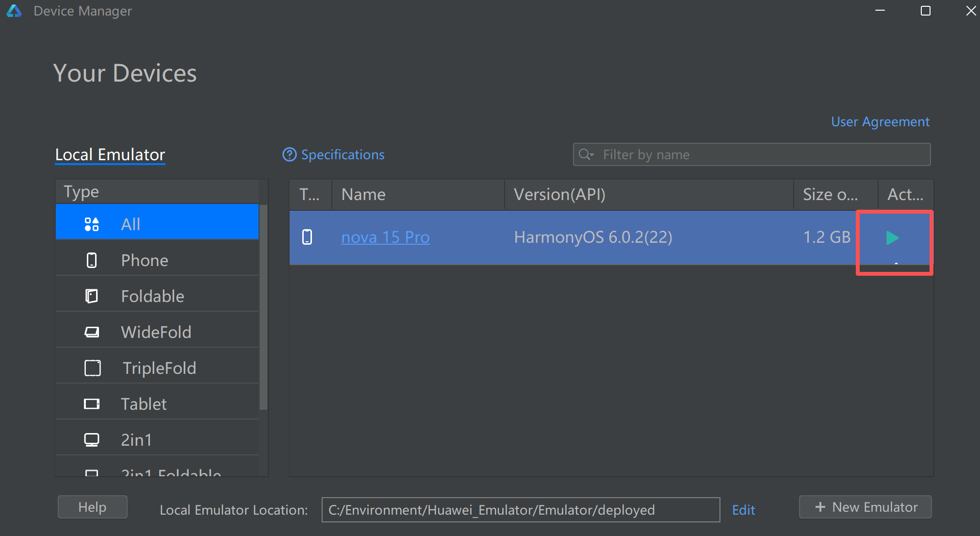Select the TripleFold type icon
The image size is (980, 536).
click(x=92, y=368)
